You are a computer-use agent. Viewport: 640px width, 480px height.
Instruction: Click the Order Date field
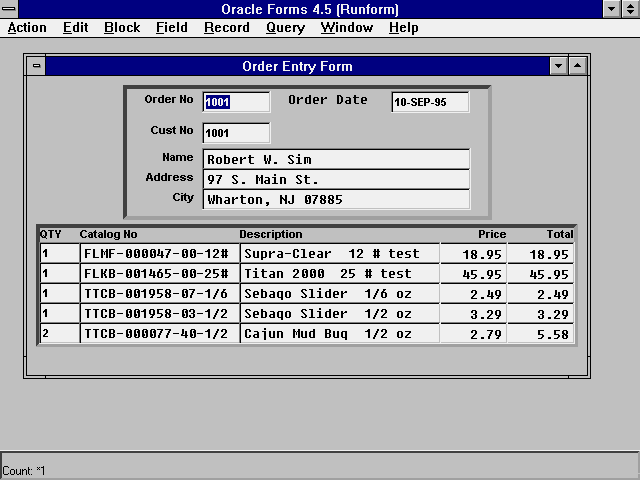429,102
